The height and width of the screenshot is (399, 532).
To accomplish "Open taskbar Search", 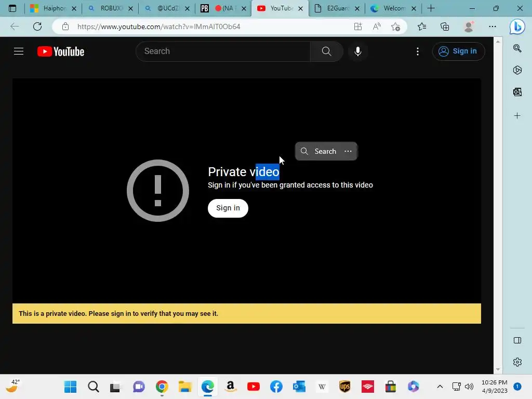I will (x=94, y=387).
